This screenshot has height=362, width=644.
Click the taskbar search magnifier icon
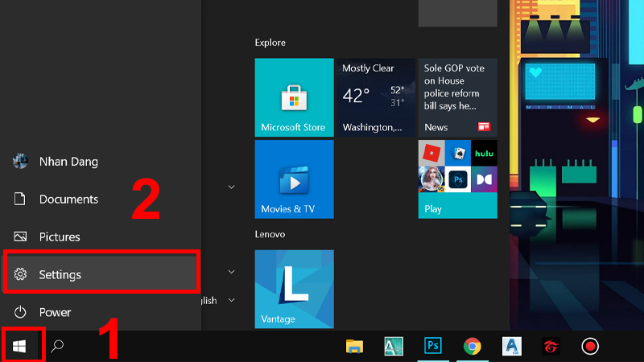57,347
